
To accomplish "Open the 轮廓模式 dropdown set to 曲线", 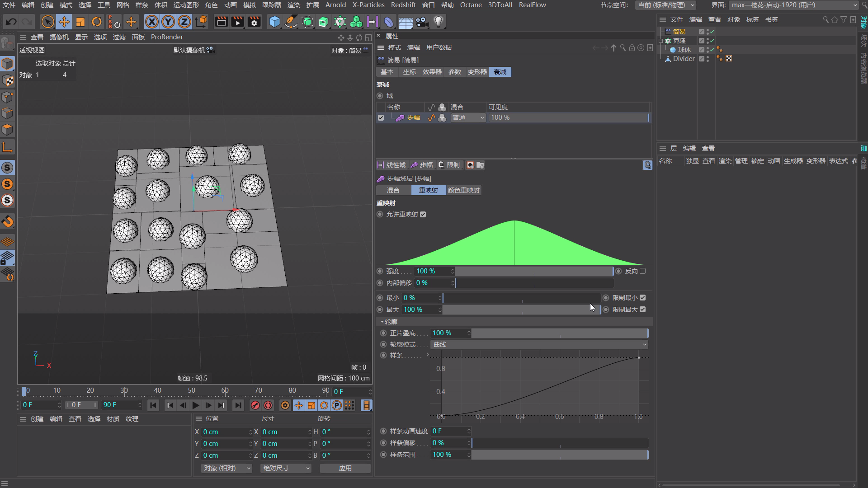I will coord(539,344).
